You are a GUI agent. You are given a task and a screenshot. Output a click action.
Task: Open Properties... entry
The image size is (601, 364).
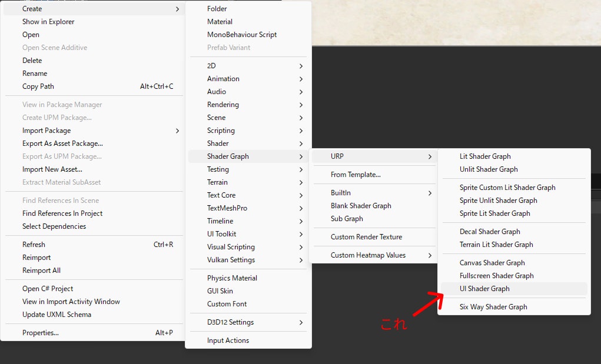click(93, 333)
